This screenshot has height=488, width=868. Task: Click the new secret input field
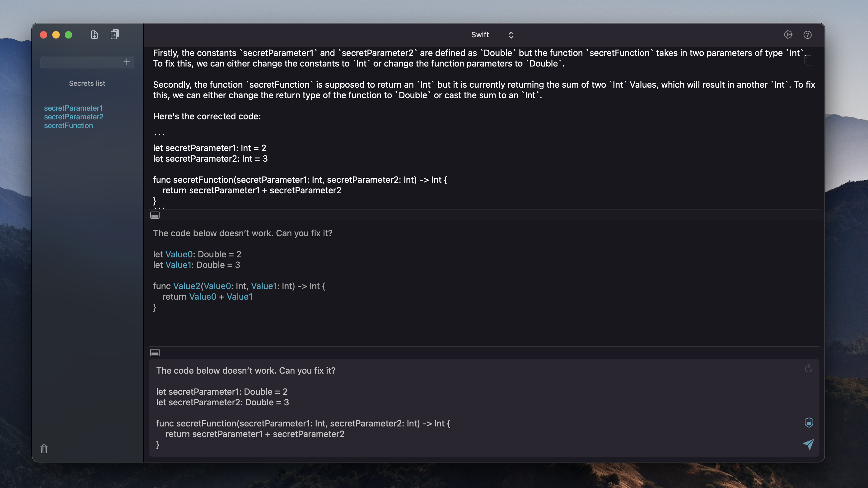pyautogui.click(x=87, y=62)
